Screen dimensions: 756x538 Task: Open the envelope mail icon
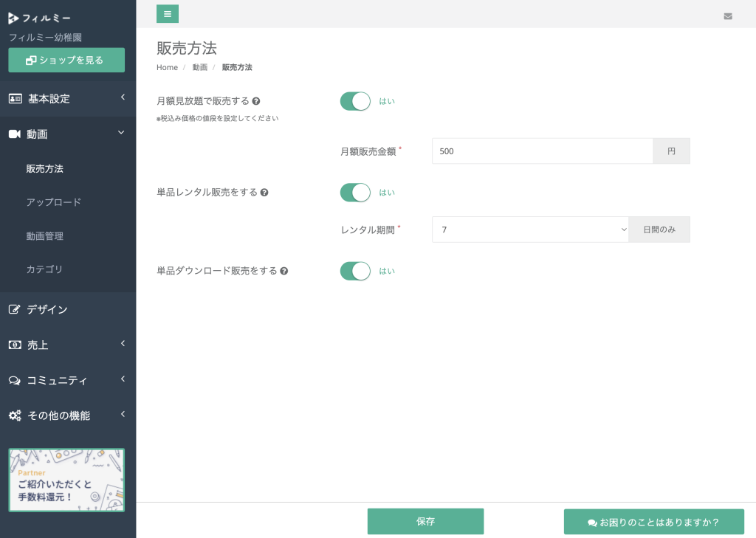coord(728,16)
